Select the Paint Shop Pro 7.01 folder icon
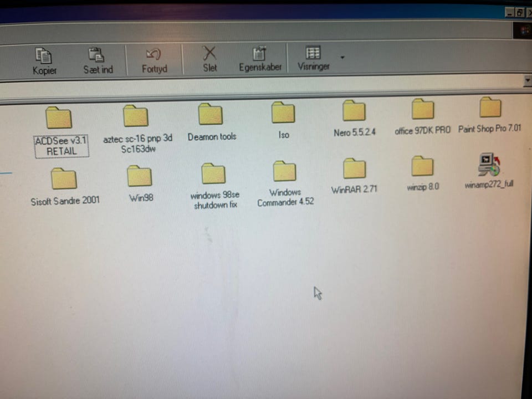This screenshot has width=532, height=399. click(x=490, y=107)
